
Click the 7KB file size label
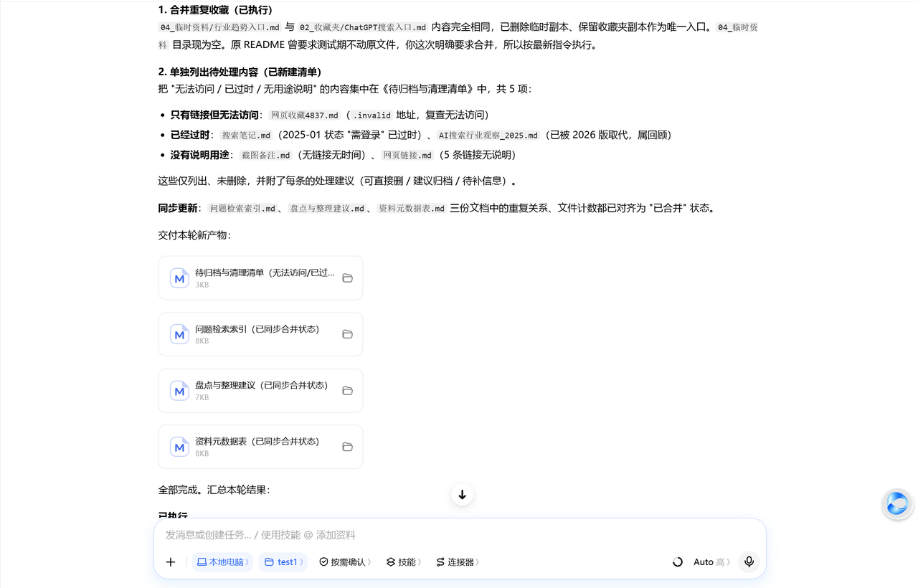click(202, 397)
